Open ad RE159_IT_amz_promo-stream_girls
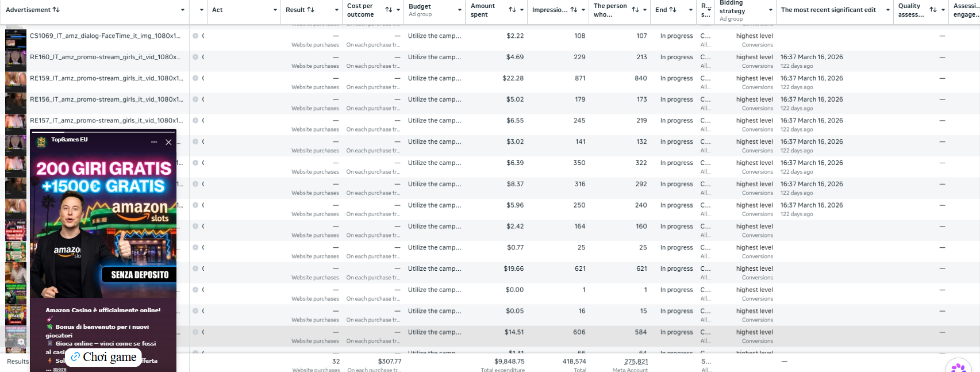The height and width of the screenshot is (372, 980). (106, 78)
